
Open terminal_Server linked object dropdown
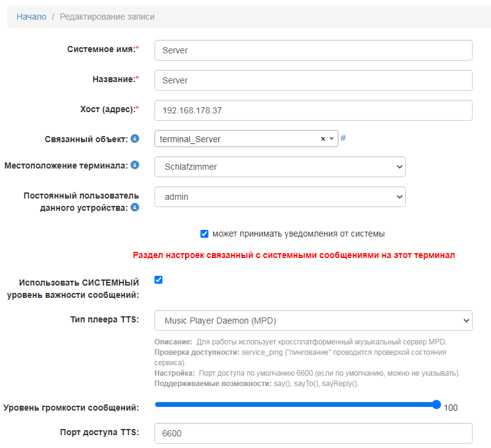pos(236,139)
